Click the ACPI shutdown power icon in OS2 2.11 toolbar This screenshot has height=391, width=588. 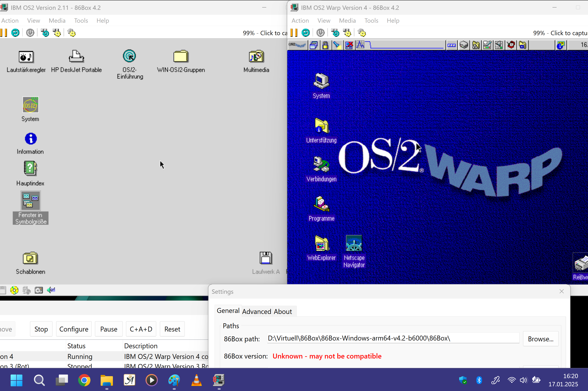30,33
